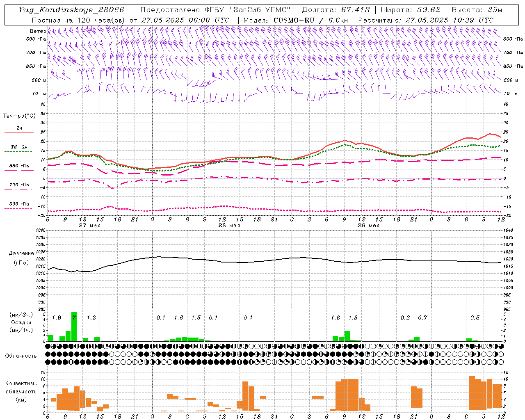Image resolution: width=525 pixels, height=420 pixels.
Task: Click the 29 мая date label
Action: 368,226
